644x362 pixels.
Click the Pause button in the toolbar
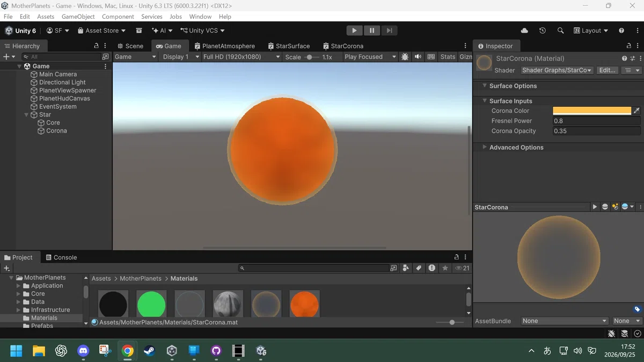pyautogui.click(x=372, y=31)
